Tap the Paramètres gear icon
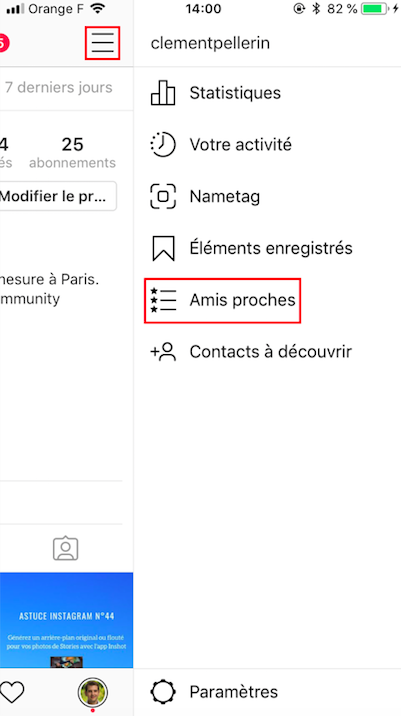 pyautogui.click(x=163, y=692)
